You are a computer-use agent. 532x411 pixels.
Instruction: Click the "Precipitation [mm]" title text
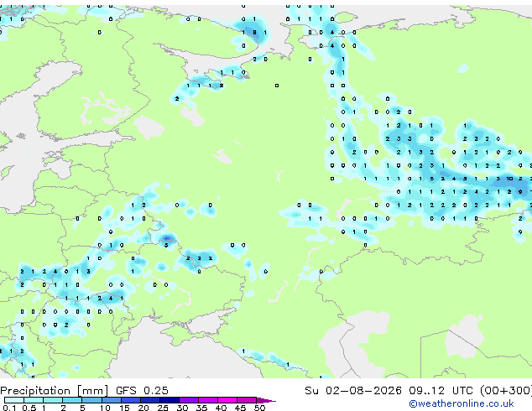55,391
